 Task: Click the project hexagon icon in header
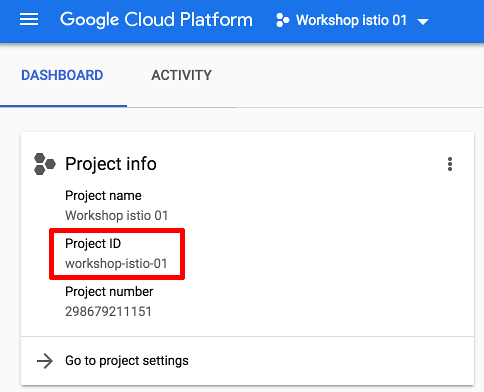283,20
